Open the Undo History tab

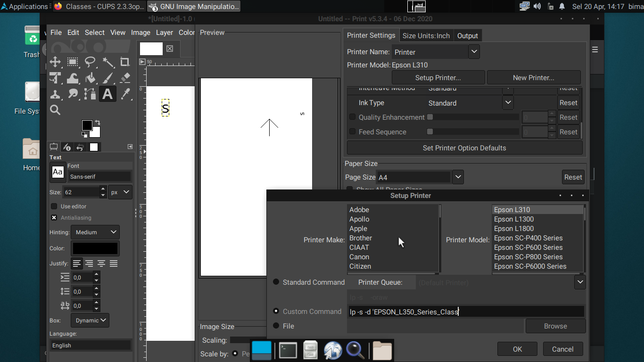(x=80, y=147)
